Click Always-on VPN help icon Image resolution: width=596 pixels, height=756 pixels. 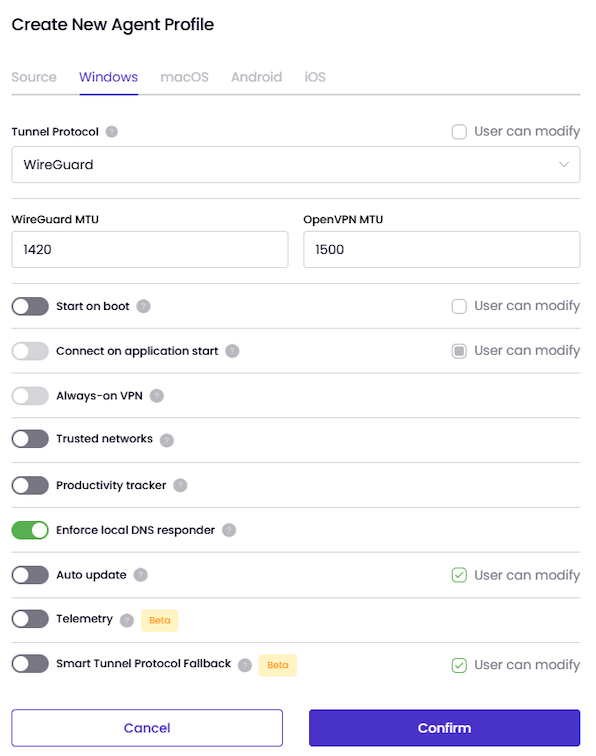coord(157,396)
